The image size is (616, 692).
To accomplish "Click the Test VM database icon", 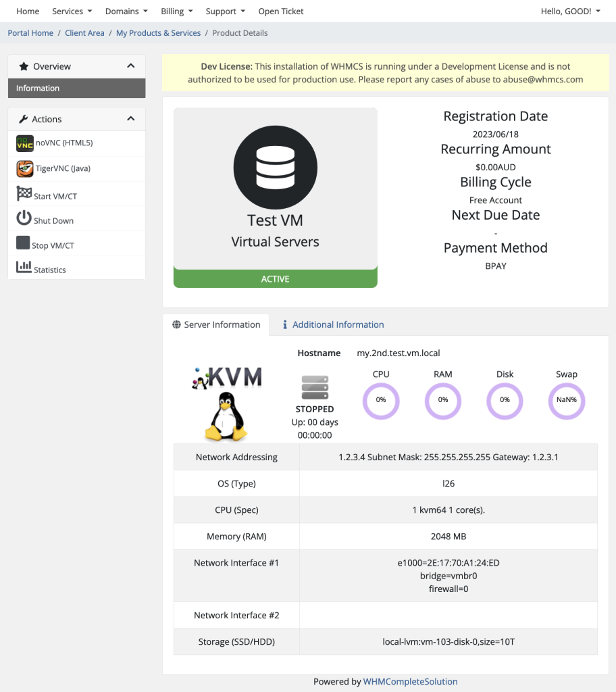I will (x=275, y=167).
